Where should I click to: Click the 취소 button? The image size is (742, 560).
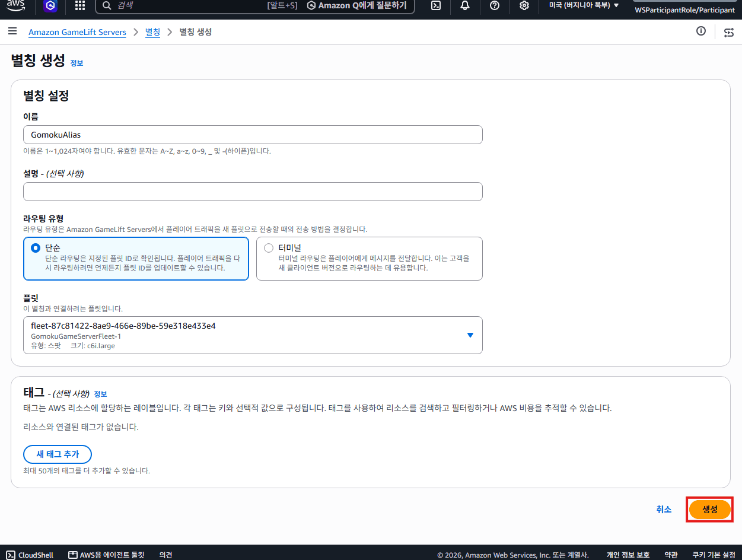click(664, 510)
